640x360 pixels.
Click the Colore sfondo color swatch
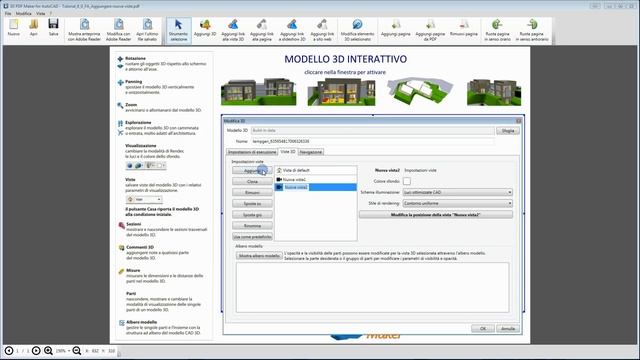point(407,181)
